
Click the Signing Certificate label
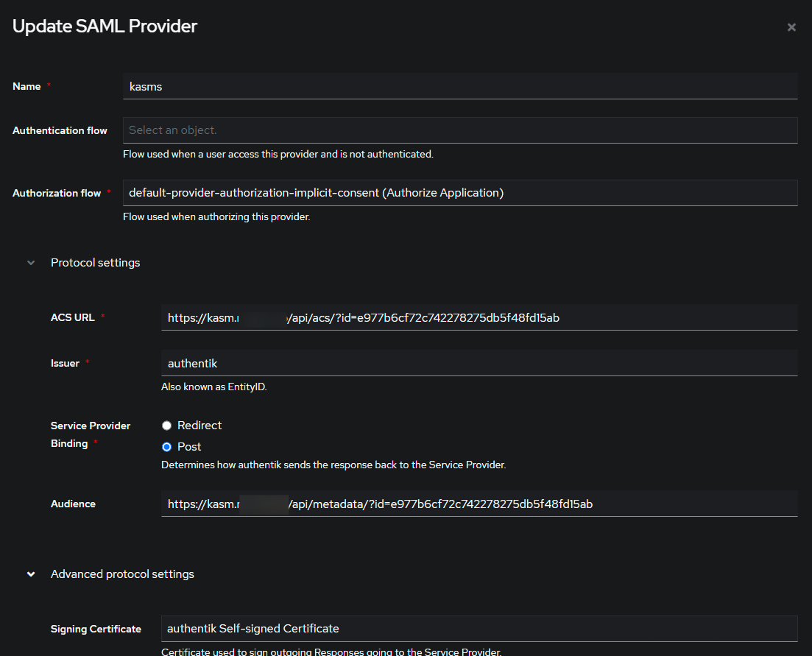pyautogui.click(x=96, y=629)
